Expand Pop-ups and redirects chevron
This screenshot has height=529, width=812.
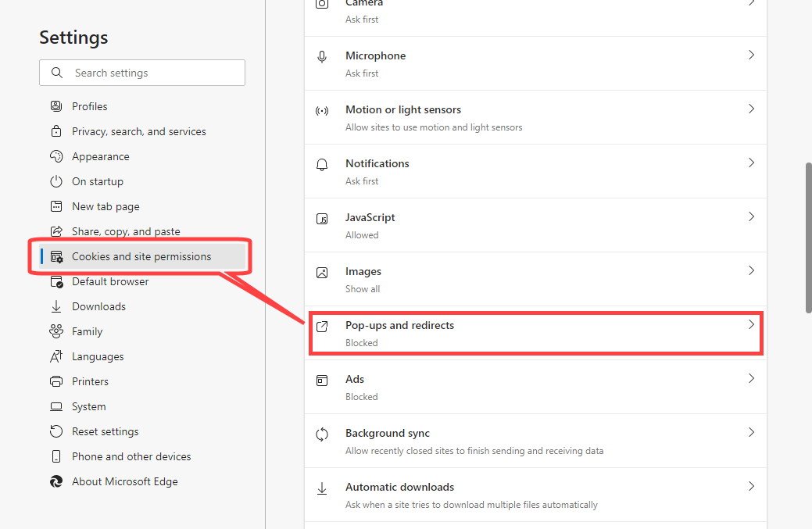751,324
